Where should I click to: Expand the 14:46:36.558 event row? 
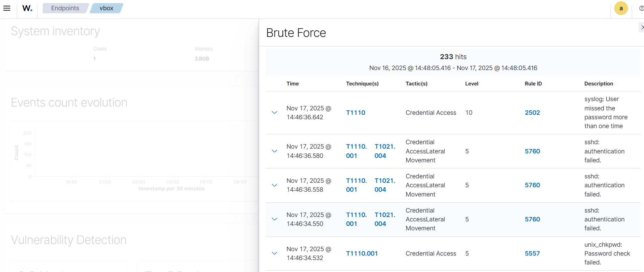click(275, 185)
